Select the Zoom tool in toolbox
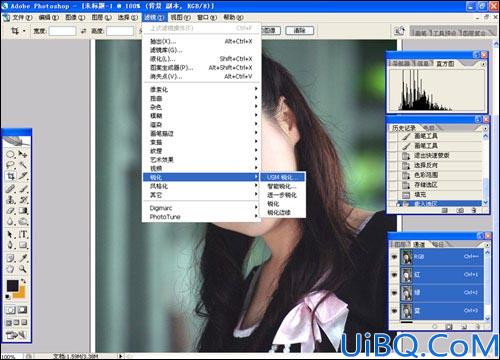Screen dimensions: 500x360 (23, 269)
